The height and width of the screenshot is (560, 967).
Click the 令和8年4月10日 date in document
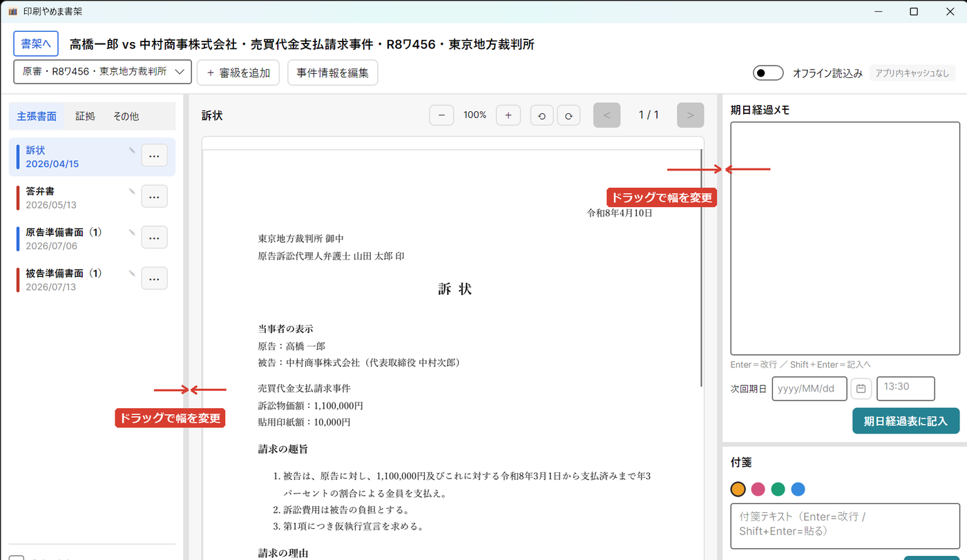coord(620,213)
